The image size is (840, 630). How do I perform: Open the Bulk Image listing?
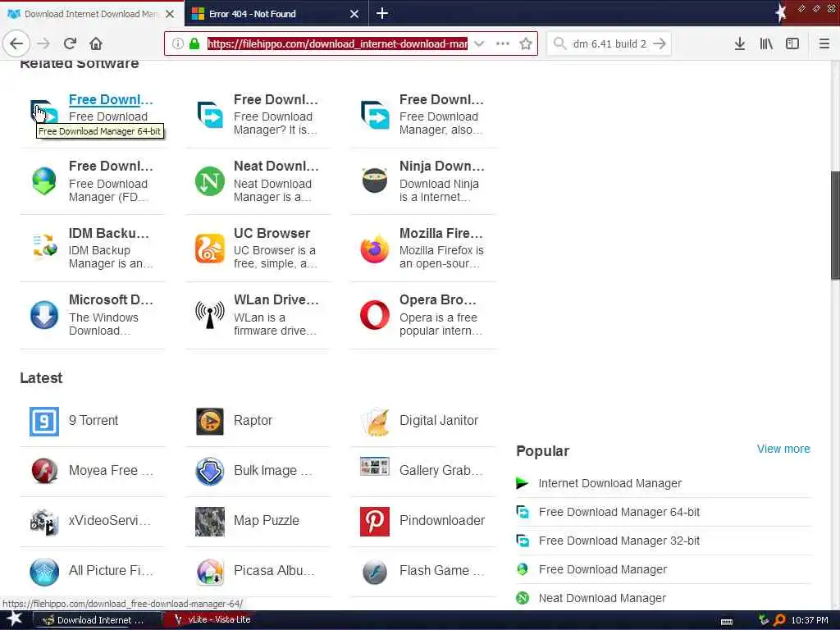point(272,470)
